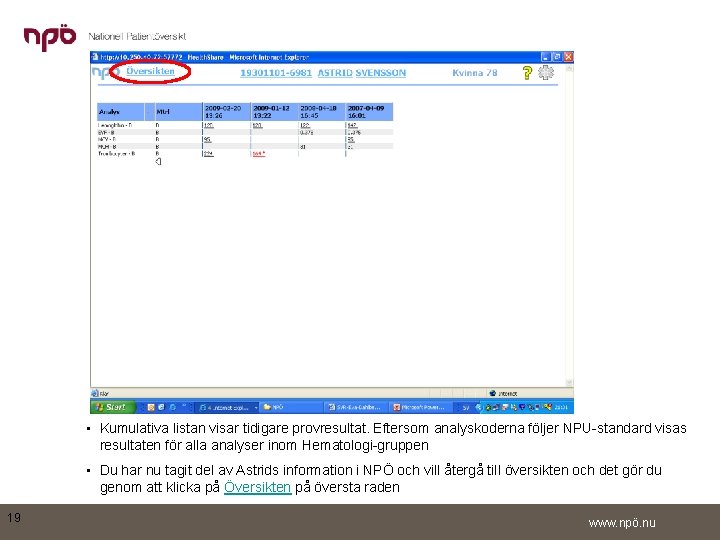The image size is (720, 540).
Task: Click the system tray clock
Action: click(x=561, y=407)
